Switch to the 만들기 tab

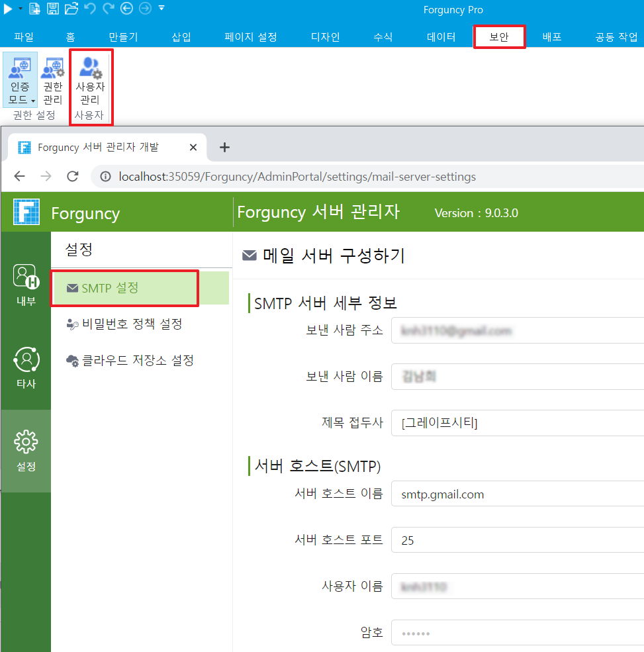pyautogui.click(x=123, y=37)
